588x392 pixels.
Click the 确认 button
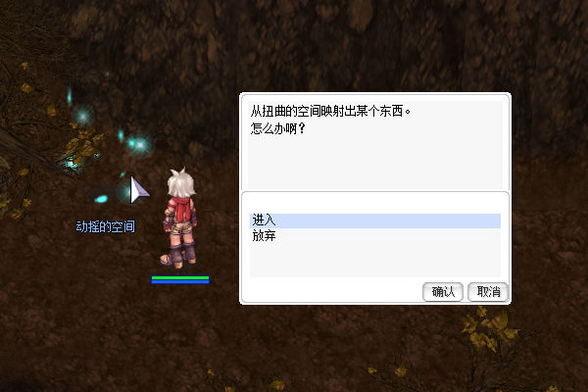pos(443,292)
